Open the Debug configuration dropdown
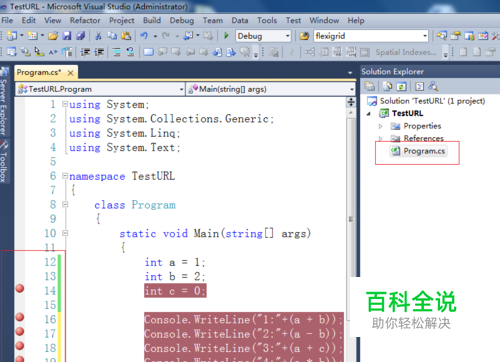 287,36
